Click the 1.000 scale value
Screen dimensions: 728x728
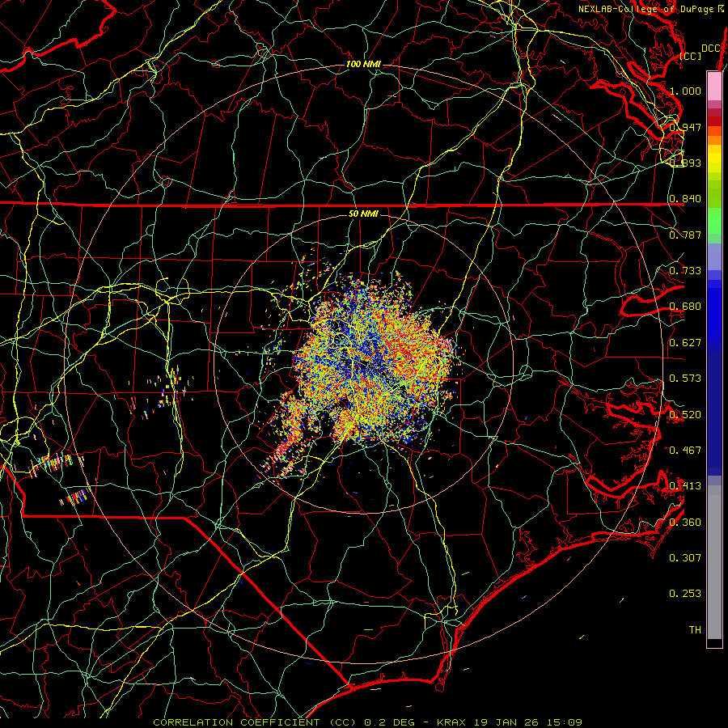(x=685, y=91)
